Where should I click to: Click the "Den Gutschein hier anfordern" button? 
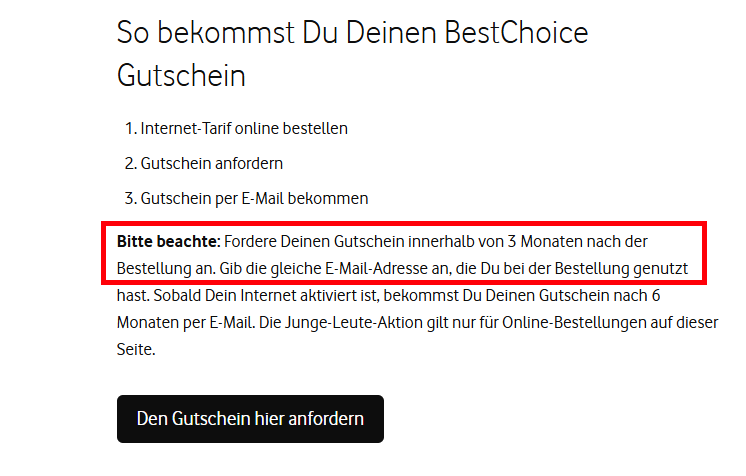click(250, 418)
